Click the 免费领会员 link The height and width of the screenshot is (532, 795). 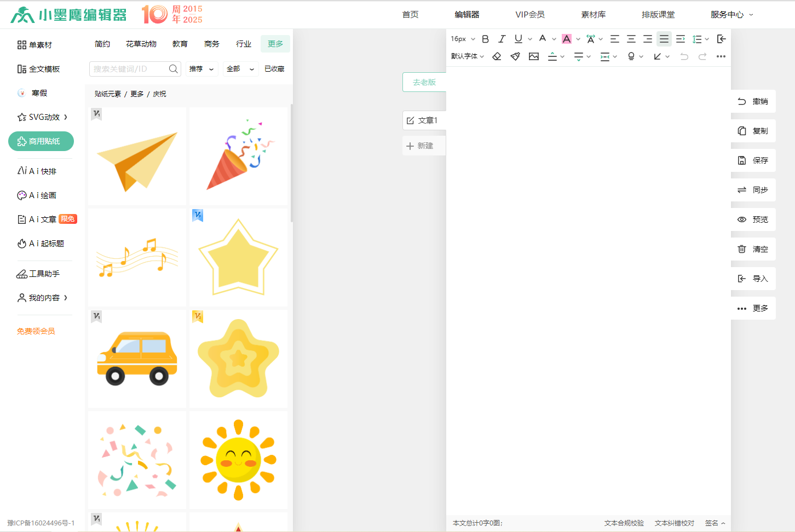[x=36, y=331]
